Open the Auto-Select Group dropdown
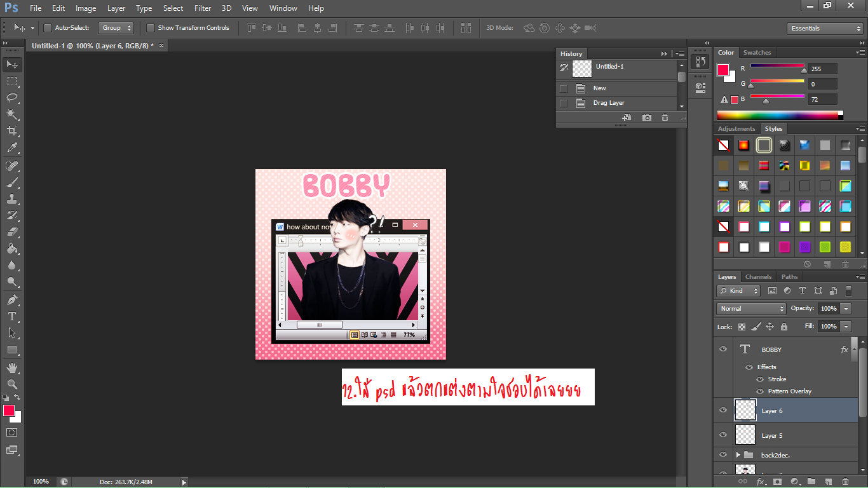Viewport: 868px width, 488px height. tap(116, 28)
